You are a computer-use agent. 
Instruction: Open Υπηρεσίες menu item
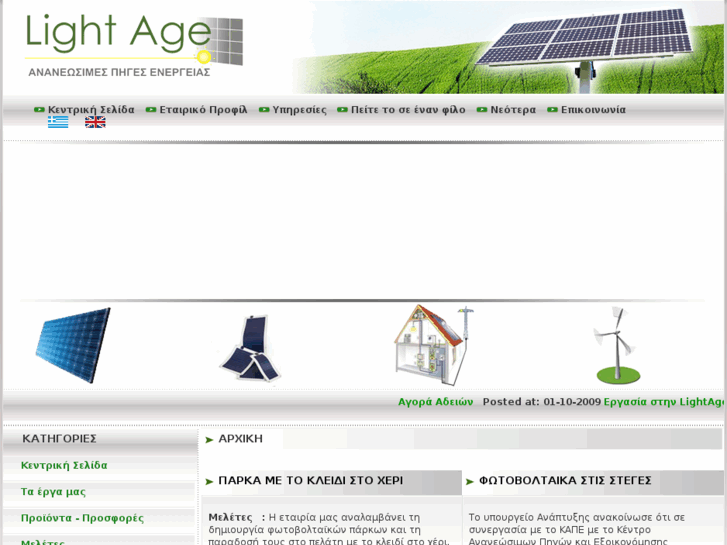pos(300,110)
